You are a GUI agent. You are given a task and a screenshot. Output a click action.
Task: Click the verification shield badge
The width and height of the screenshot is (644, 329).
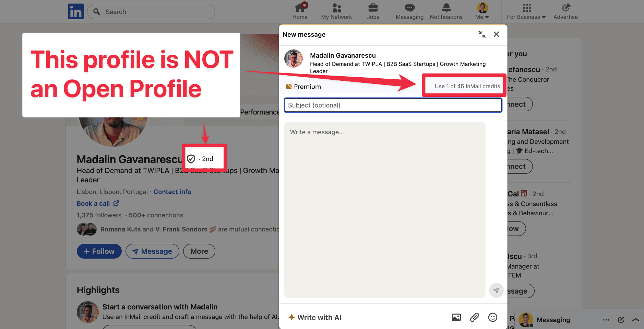191,159
